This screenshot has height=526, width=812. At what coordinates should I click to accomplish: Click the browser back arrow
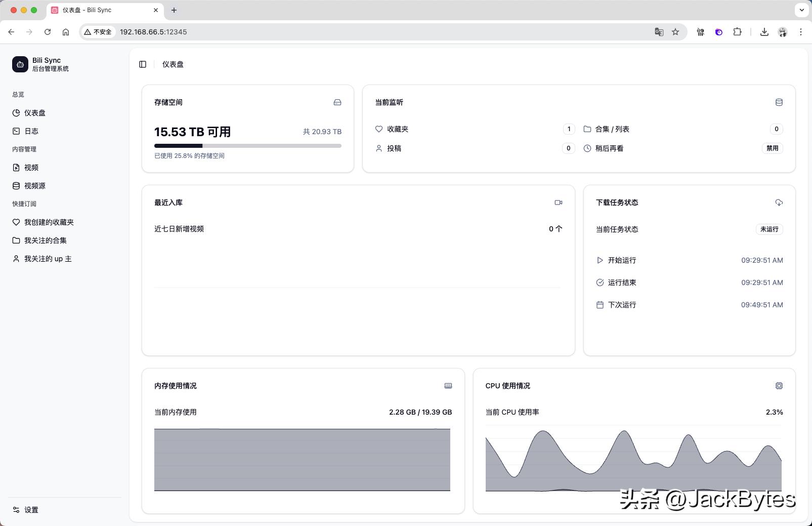(x=11, y=32)
